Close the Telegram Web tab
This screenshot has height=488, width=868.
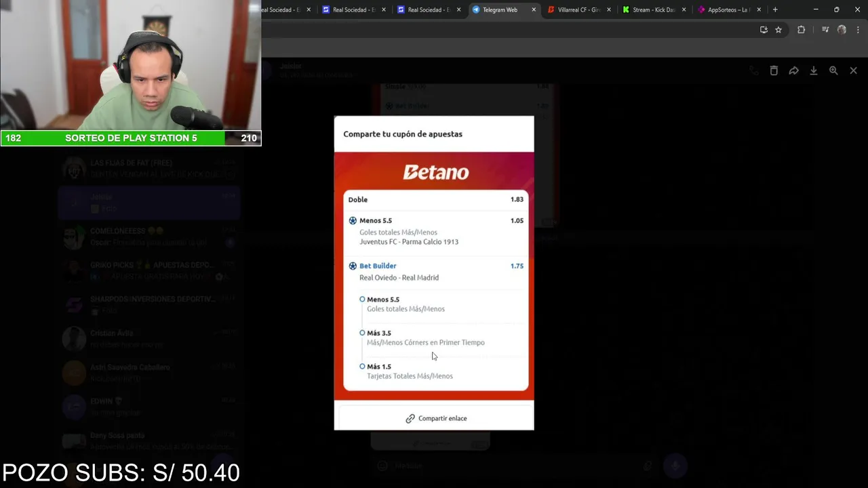534,9
